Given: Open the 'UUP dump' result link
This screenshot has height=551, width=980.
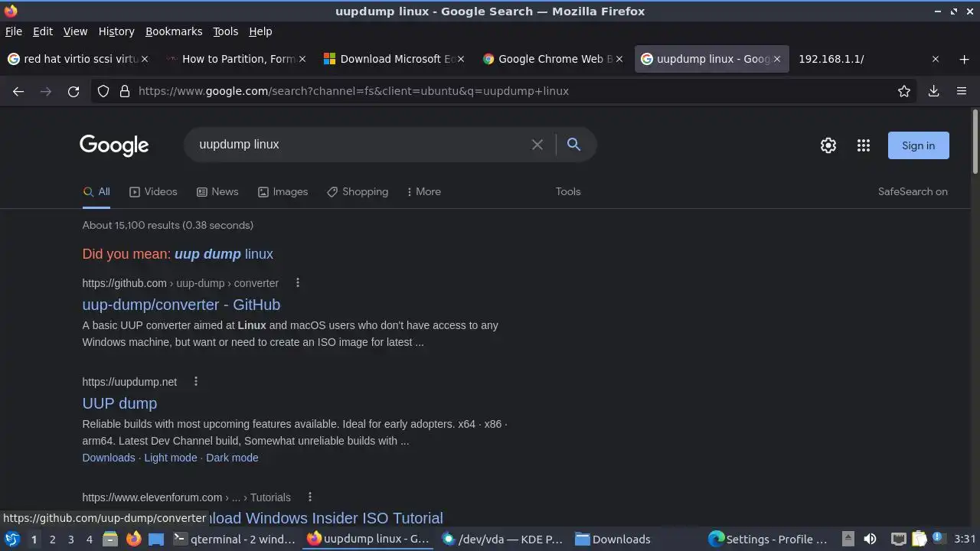Looking at the screenshot, I should tap(119, 403).
